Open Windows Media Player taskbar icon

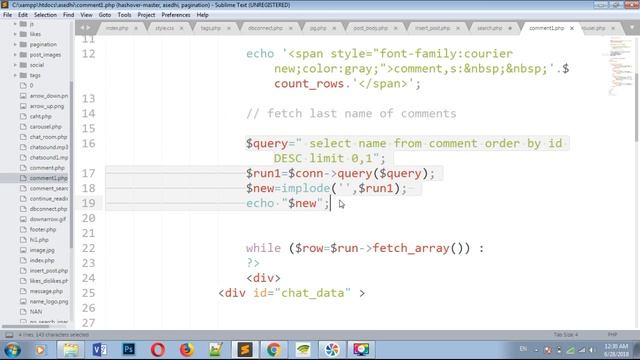(41, 350)
